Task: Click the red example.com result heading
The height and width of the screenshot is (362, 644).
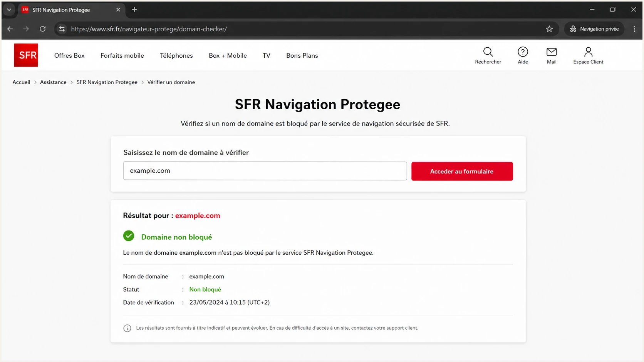Action: (198, 215)
